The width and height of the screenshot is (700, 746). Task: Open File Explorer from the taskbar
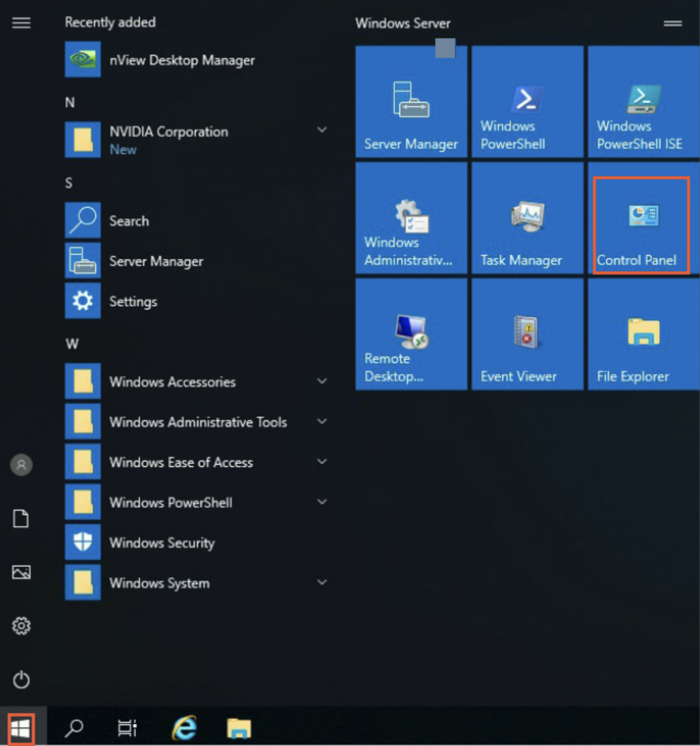point(239,728)
